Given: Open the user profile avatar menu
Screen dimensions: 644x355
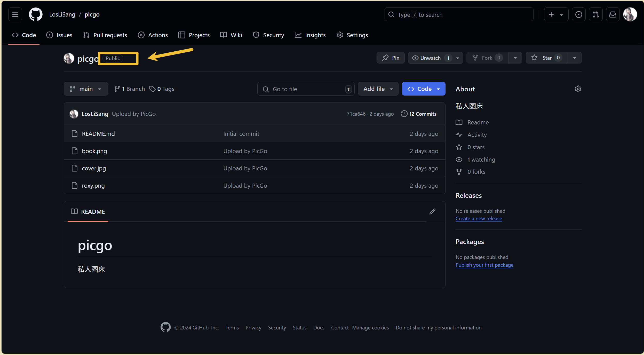Looking at the screenshot, I should tap(630, 14).
